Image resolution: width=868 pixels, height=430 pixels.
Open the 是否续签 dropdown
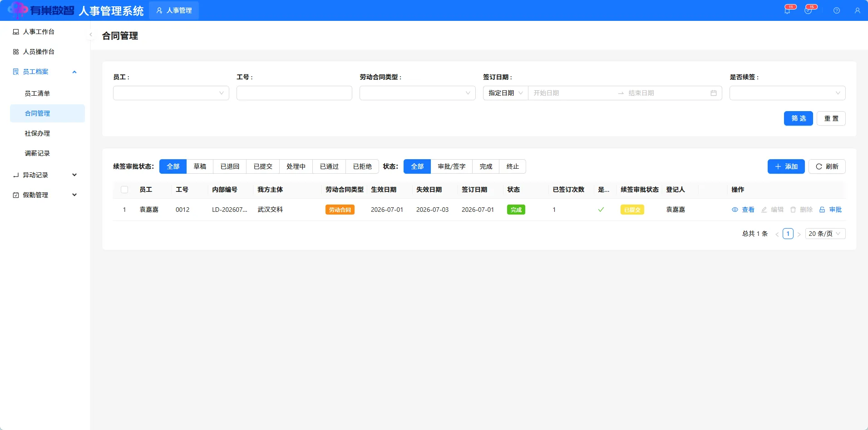(788, 93)
